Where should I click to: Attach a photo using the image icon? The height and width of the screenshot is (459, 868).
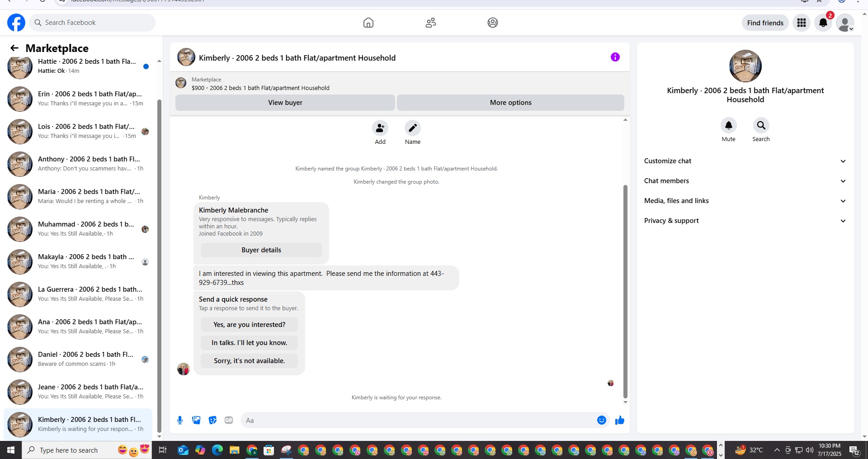(196, 420)
